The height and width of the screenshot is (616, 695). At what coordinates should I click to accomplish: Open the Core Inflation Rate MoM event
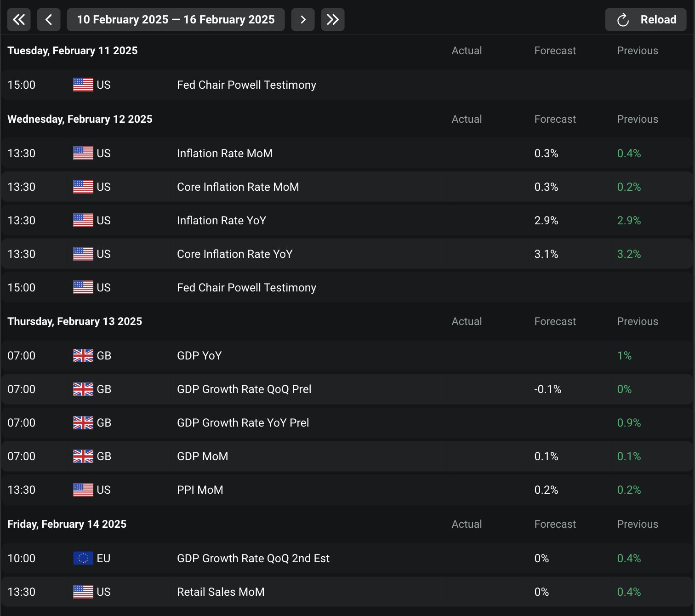point(238,187)
